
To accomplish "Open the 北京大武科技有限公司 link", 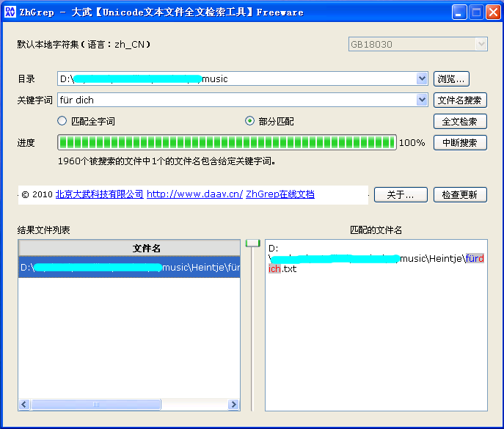I will click(x=99, y=194).
